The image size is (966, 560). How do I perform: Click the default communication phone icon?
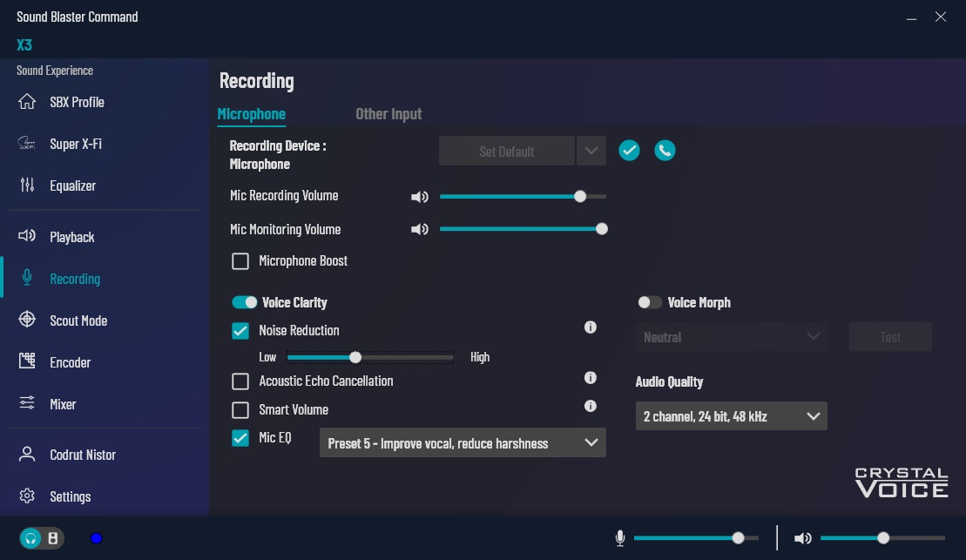[665, 151]
